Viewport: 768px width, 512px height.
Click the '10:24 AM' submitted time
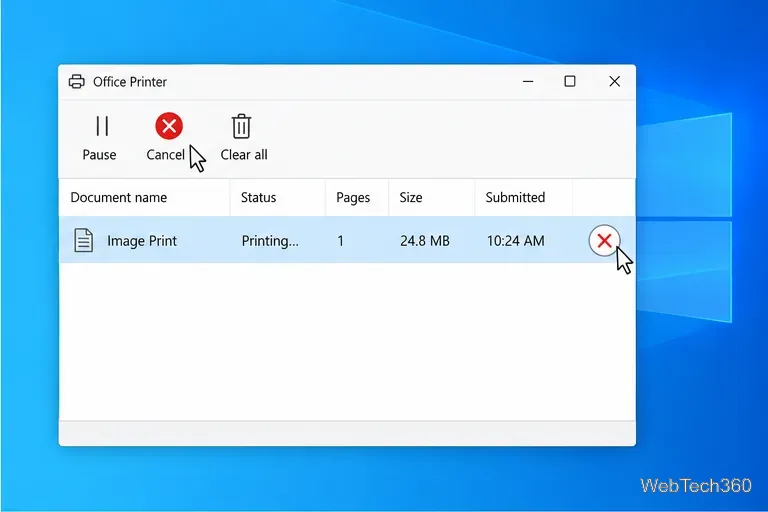tap(515, 241)
